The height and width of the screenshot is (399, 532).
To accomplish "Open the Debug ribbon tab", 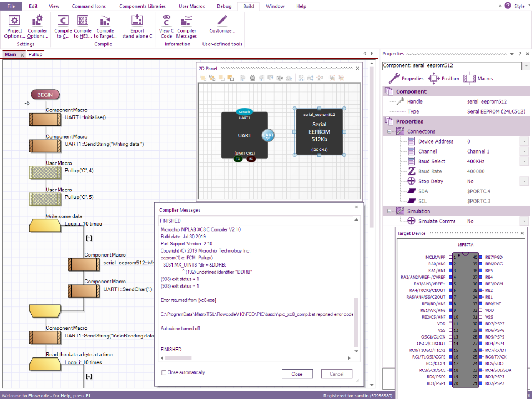I will [x=224, y=6].
